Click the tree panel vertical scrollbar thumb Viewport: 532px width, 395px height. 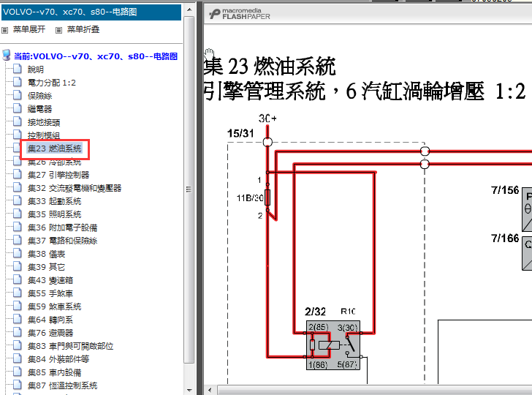189,189
